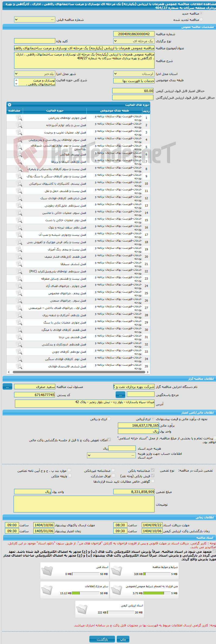Focus the توضیحات text area
The width and height of the screenshot is (216, 644).
coord(84,504)
